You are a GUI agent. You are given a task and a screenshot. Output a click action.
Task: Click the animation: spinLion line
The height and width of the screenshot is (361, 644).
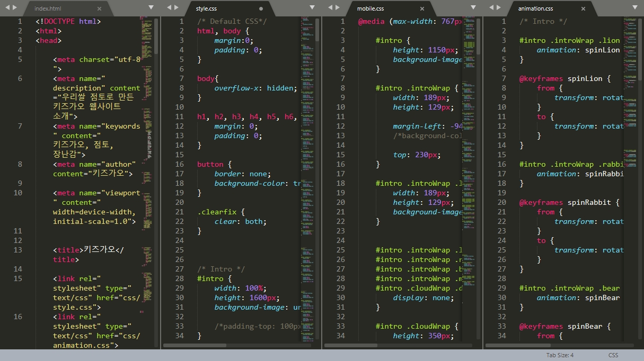578,50
